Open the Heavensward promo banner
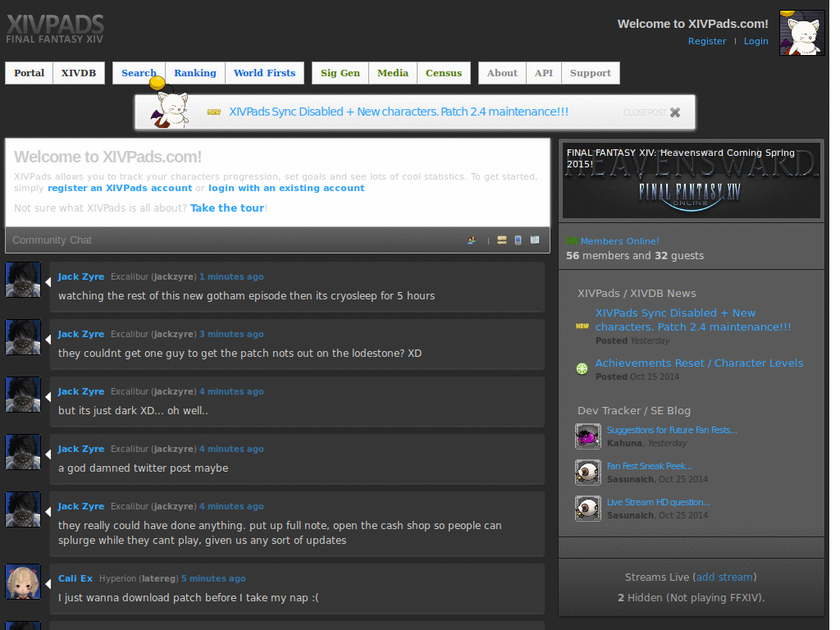Image resolution: width=840 pixels, height=630 pixels. (x=691, y=180)
